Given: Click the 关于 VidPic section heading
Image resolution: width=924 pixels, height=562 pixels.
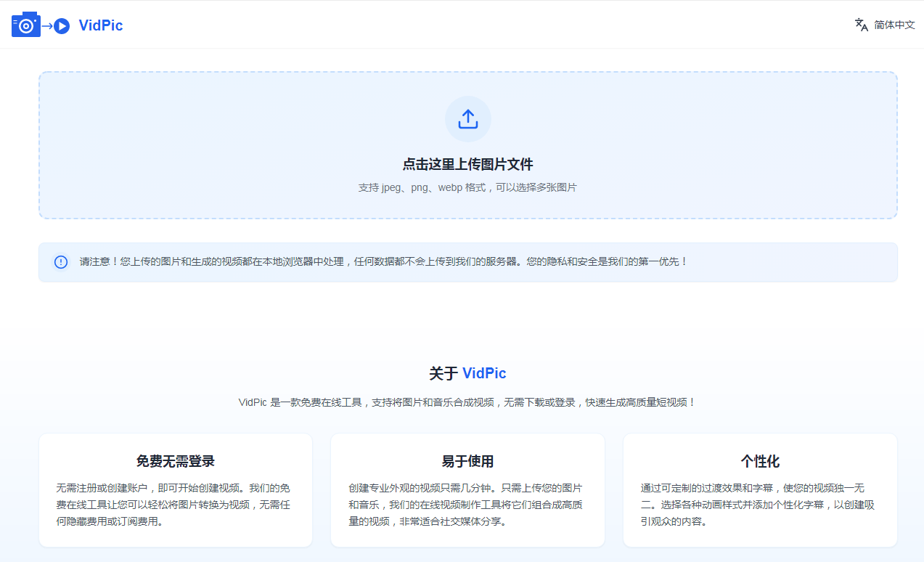Looking at the screenshot, I should 468,373.
